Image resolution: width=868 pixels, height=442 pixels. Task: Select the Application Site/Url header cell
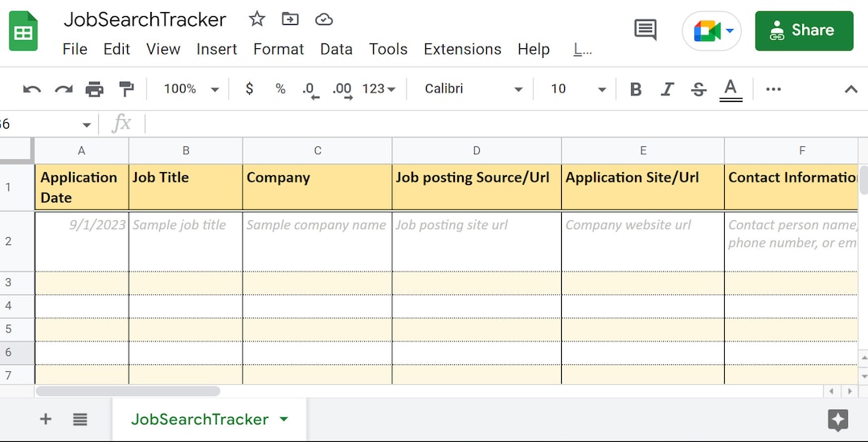pos(643,187)
